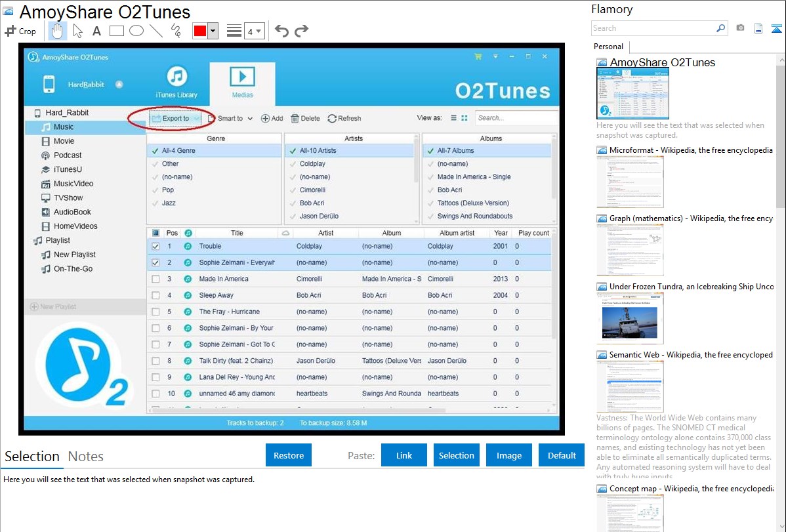
Task: Click the Flamory search box
Action: [653, 28]
